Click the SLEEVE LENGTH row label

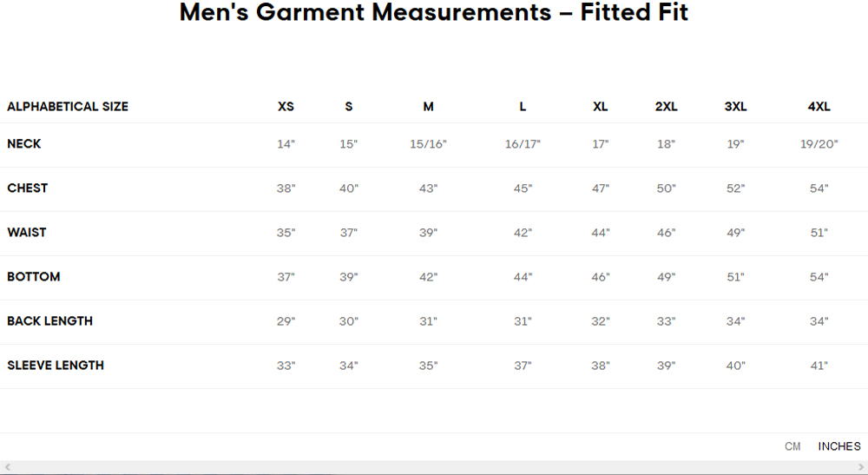click(x=56, y=366)
